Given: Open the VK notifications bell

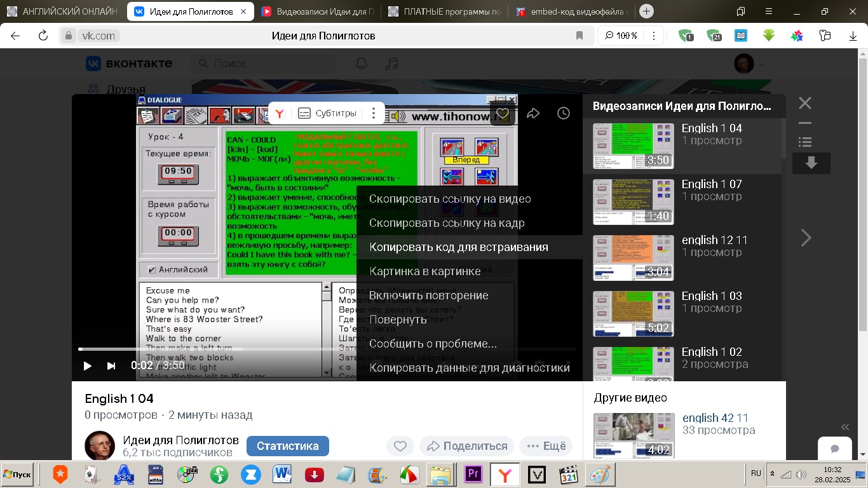Looking at the screenshot, I should point(362,64).
